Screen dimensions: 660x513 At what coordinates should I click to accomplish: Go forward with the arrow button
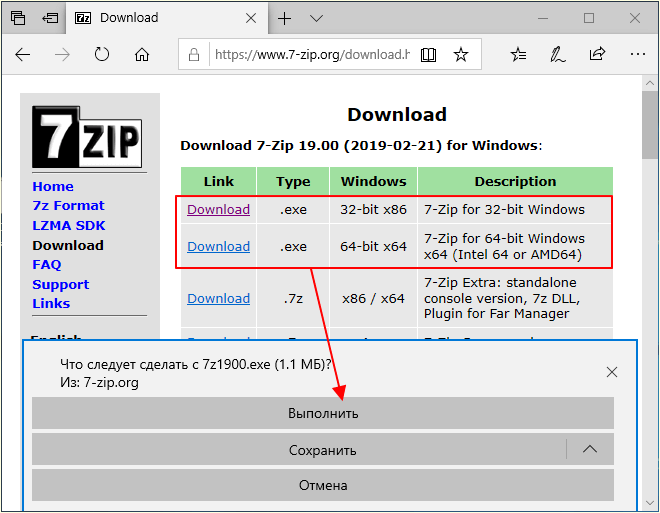62,55
